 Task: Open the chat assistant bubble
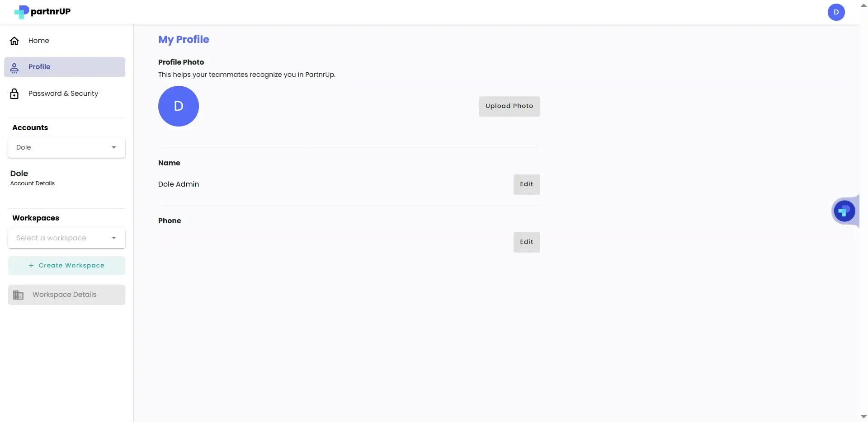(844, 211)
